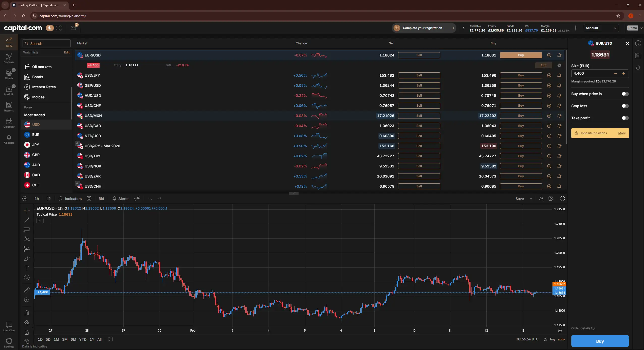The height and width of the screenshot is (350, 644).
Task: Open chart Alerts from the chart toolbar
Action: click(x=120, y=199)
